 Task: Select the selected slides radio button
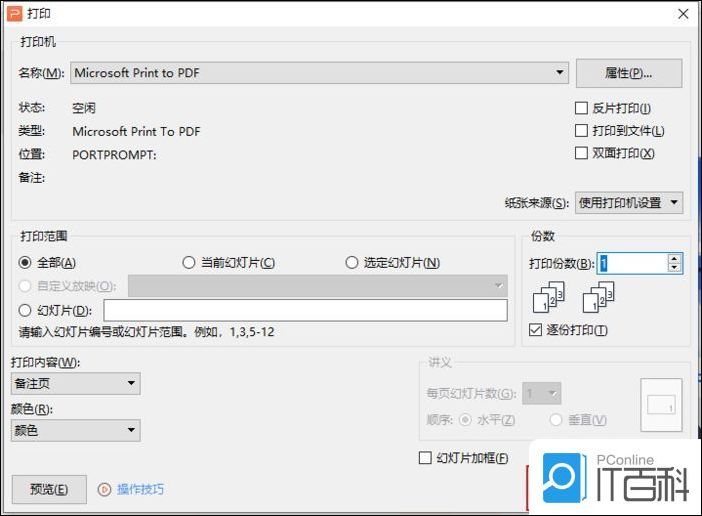(352, 262)
